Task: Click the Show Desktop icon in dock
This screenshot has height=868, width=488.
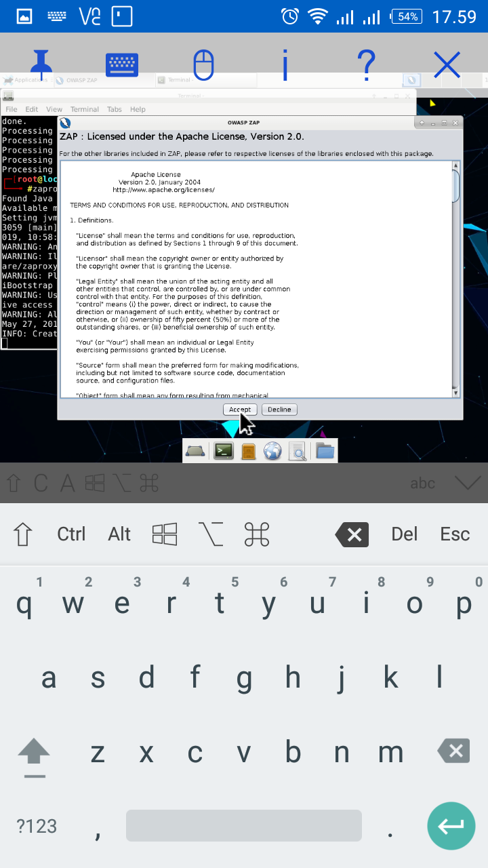Action: click(195, 451)
